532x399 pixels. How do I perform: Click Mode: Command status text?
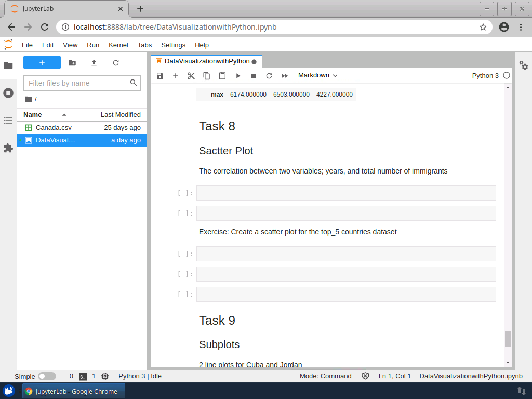[325, 376]
